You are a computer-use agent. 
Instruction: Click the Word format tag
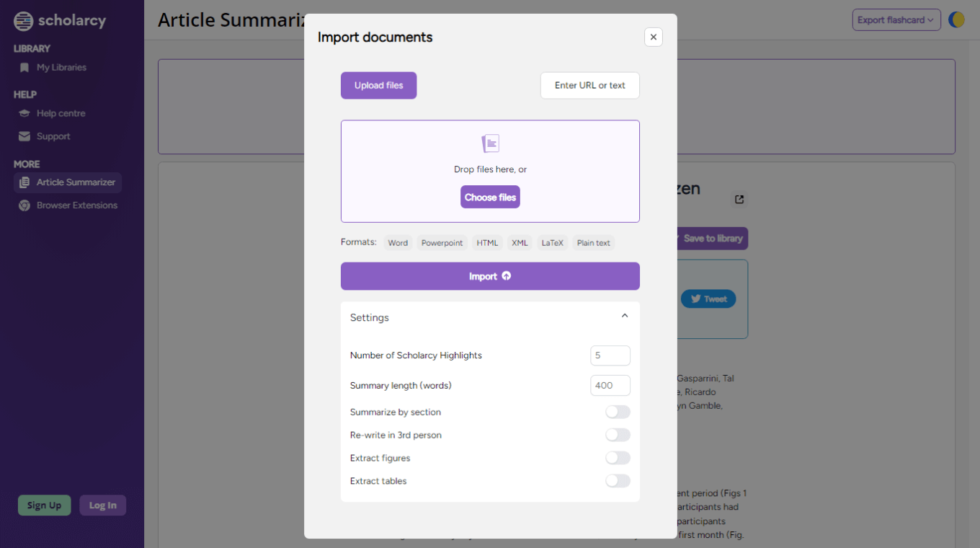(x=398, y=243)
